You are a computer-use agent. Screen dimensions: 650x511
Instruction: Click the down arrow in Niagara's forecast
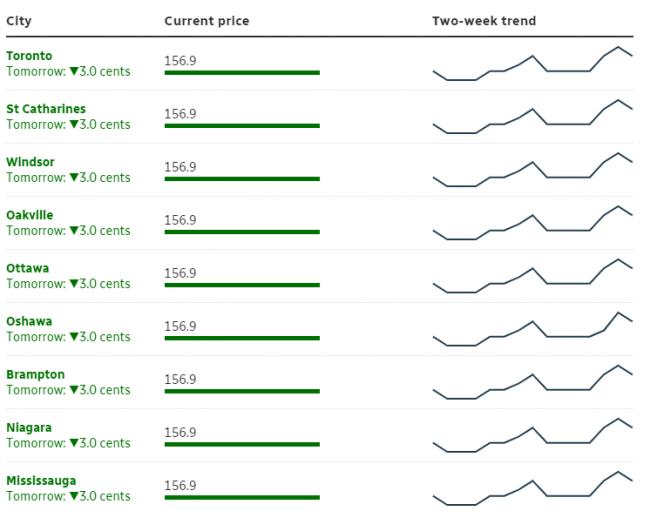pos(74,443)
